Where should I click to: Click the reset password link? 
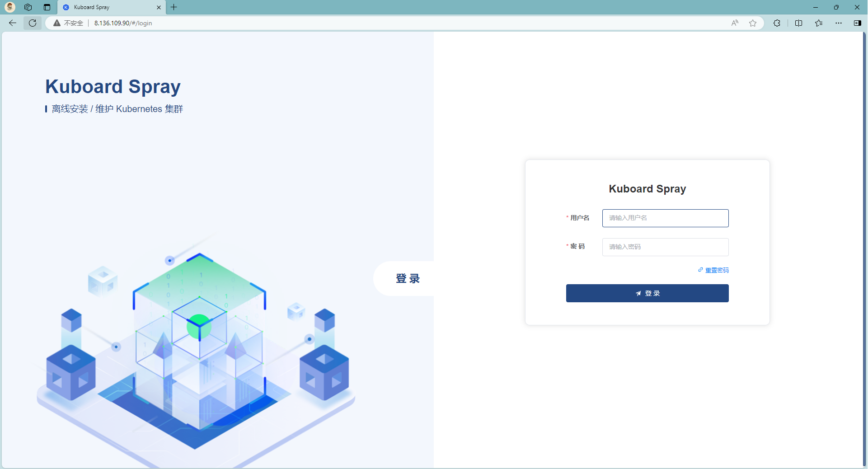(717, 270)
